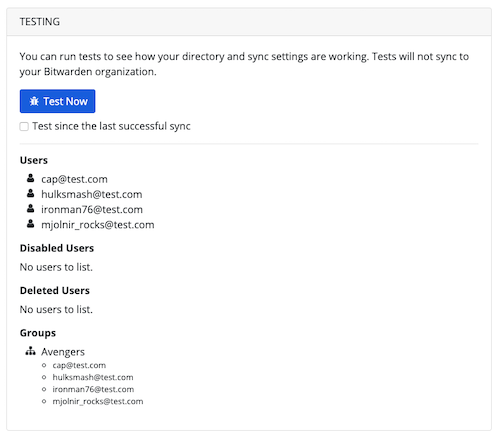Click user icon next to cap@test.com
This screenshot has height=439, width=500.
coord(30,178)
